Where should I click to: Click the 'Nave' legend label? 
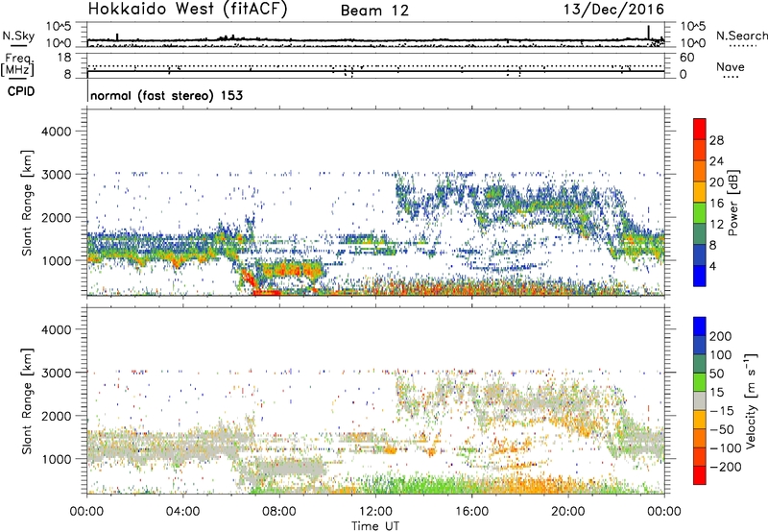731,66
